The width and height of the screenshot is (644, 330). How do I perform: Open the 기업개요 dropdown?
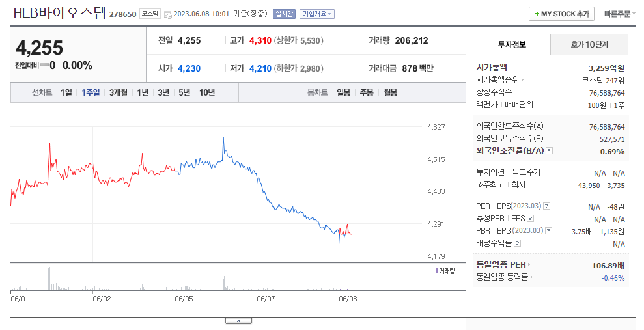pos(317,14)
